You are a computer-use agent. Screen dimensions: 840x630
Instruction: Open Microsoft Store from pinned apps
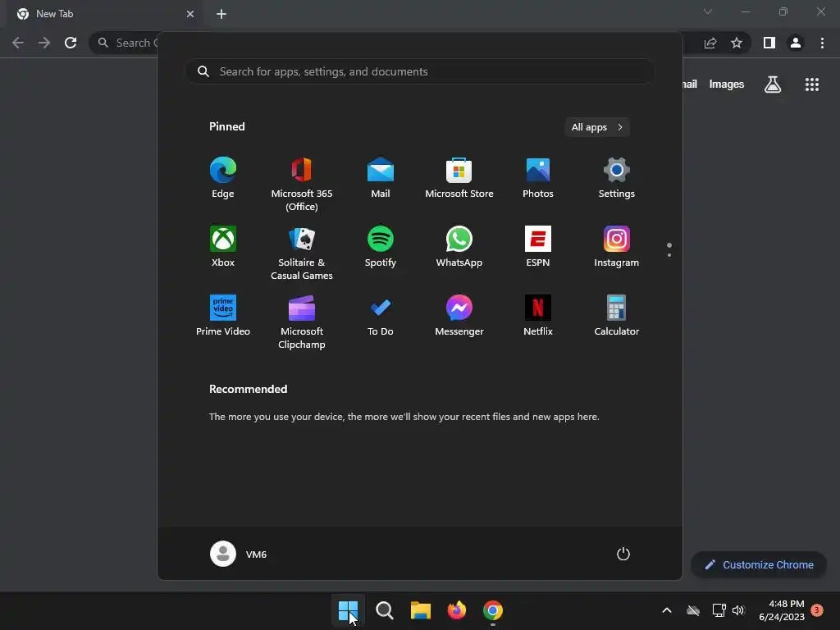click(459, 178)
